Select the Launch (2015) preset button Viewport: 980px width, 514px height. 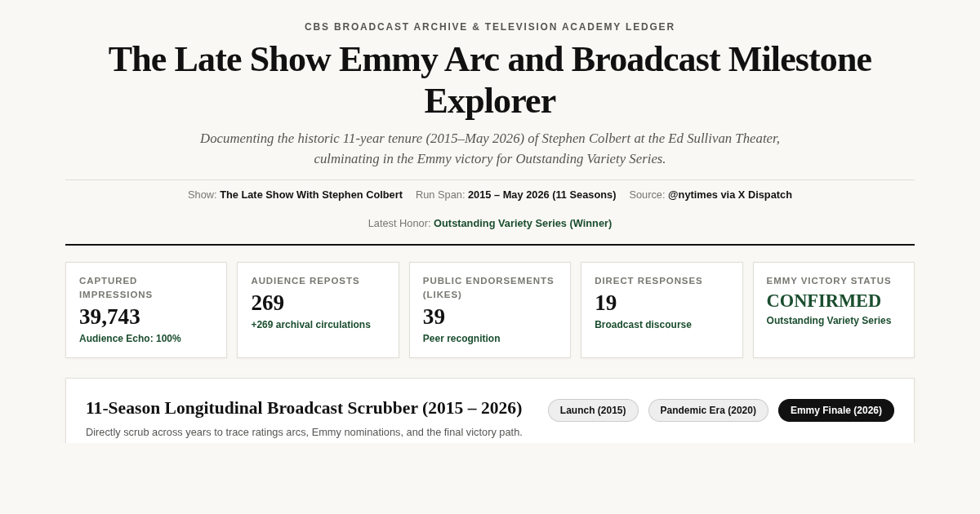(593, 410)
